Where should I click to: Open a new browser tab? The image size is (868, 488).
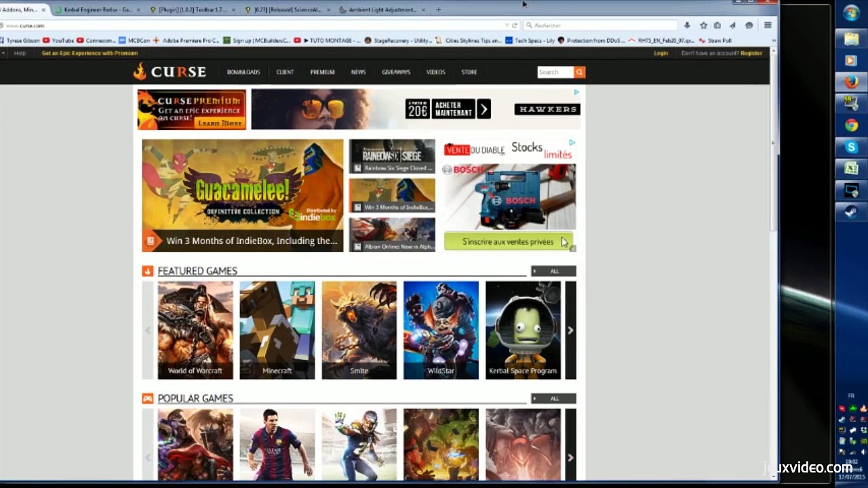[438, 9]
